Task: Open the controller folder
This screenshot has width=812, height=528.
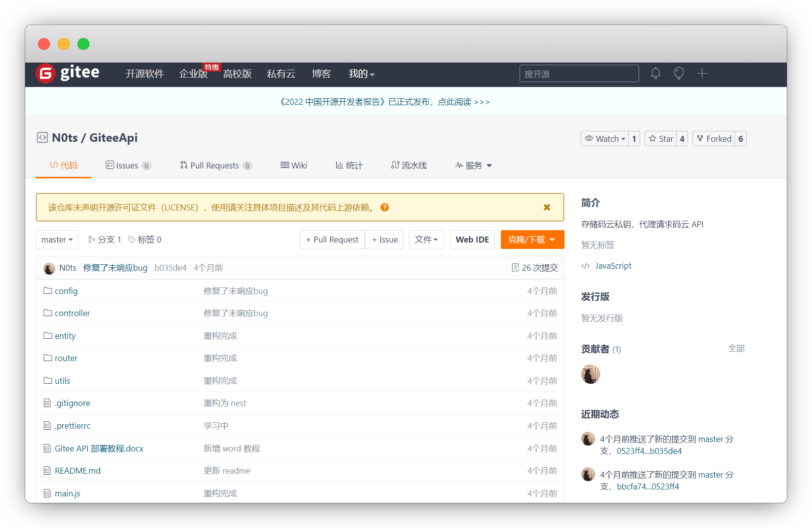Action: (72, 313)
